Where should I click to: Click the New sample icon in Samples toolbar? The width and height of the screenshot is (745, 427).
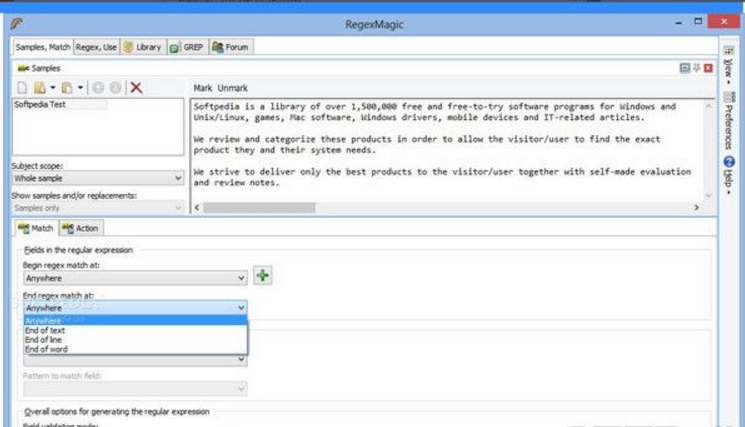click(x=22, y=88)
